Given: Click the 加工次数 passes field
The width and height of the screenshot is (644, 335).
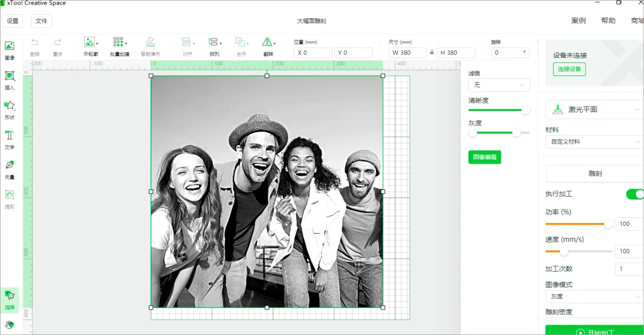Looking at the screenshot, I should 629,269.
